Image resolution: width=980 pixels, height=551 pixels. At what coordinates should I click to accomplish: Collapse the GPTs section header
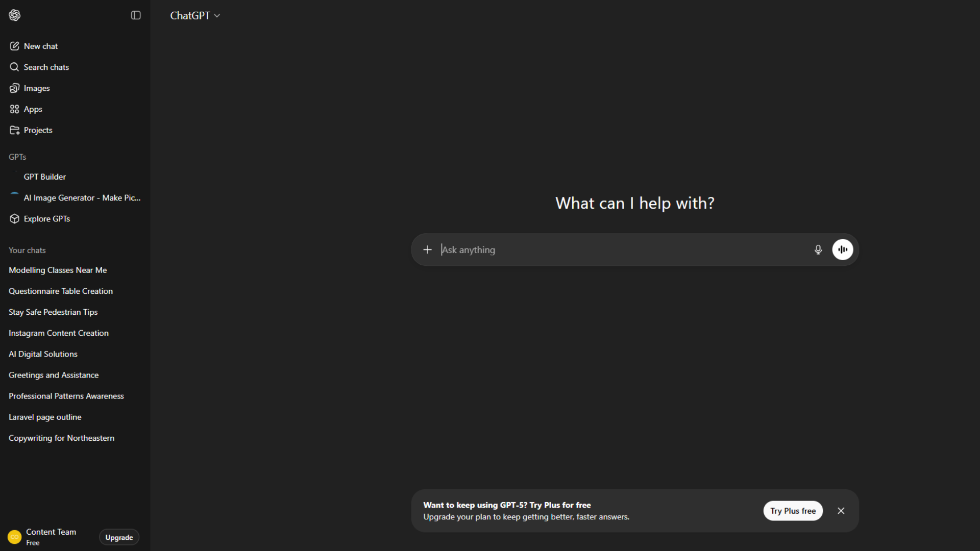(17, 157)
